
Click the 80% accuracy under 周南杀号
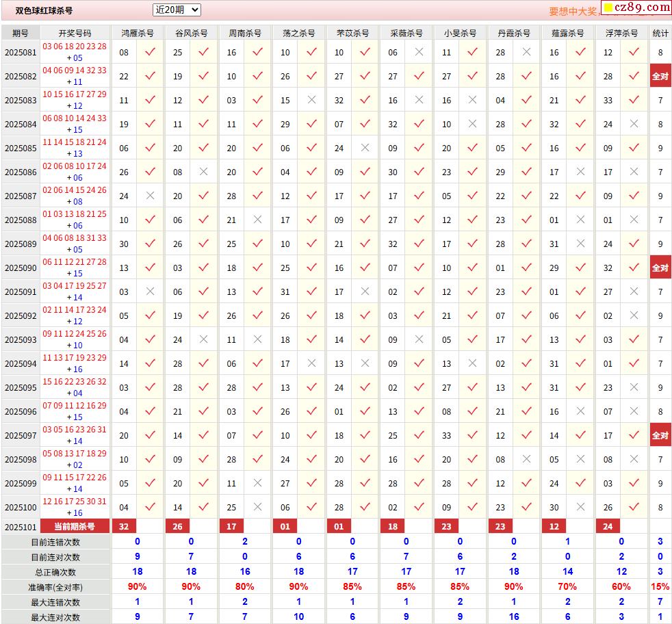tap(245, 586)
